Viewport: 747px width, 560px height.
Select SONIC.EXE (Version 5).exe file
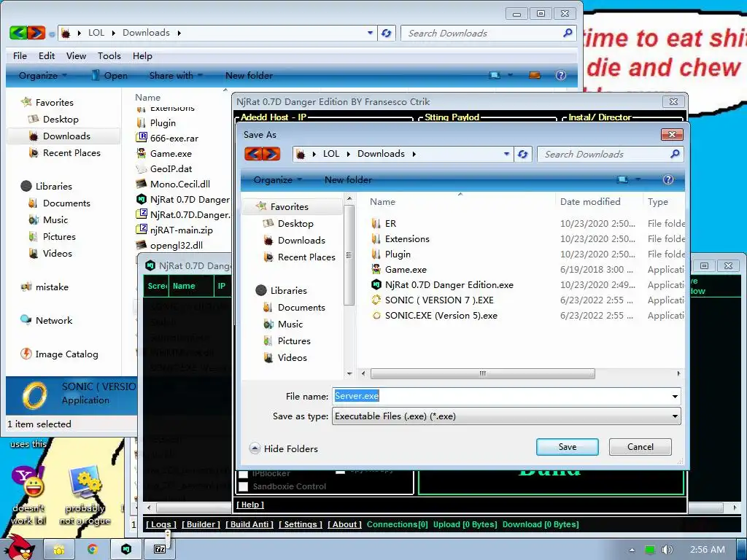click(x=435, y=315)
